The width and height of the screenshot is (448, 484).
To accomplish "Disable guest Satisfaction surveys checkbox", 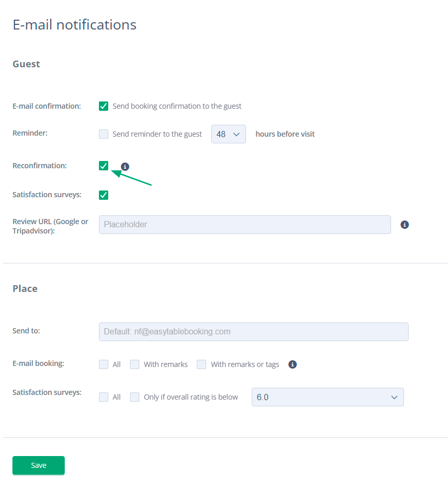I will 103,195.
